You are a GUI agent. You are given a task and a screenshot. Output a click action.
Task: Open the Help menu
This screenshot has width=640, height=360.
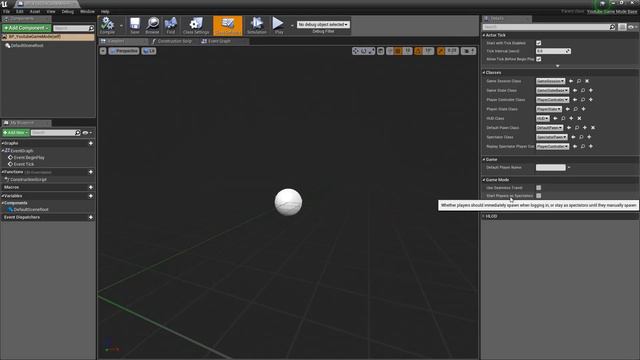(105, 11)
